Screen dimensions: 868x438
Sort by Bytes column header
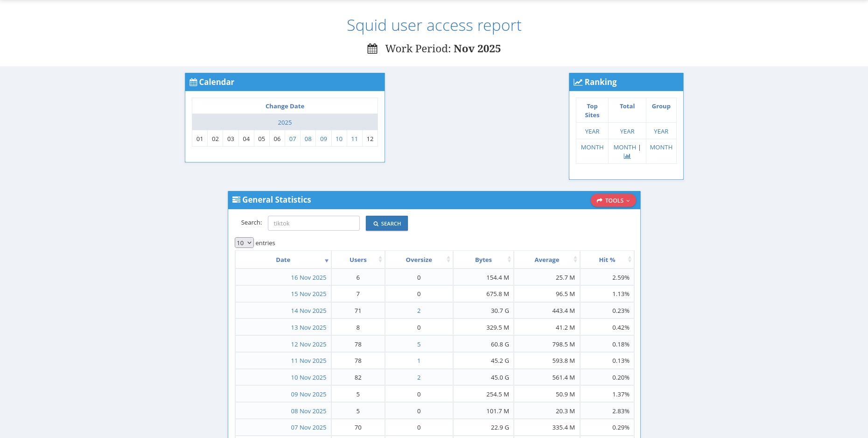tap(483, 260)
